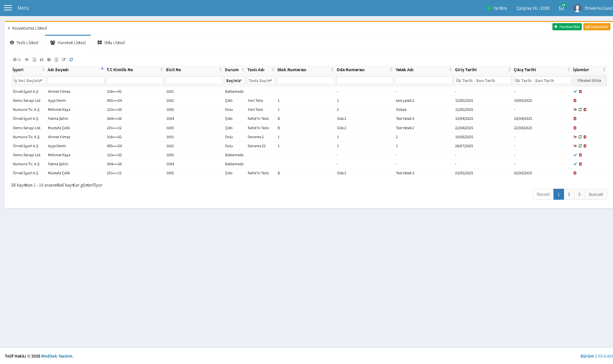Image resolution: width=613 pixels, height=364 pixels.
Task: Switch to the Oda Listesi tab
Action: 111,43
